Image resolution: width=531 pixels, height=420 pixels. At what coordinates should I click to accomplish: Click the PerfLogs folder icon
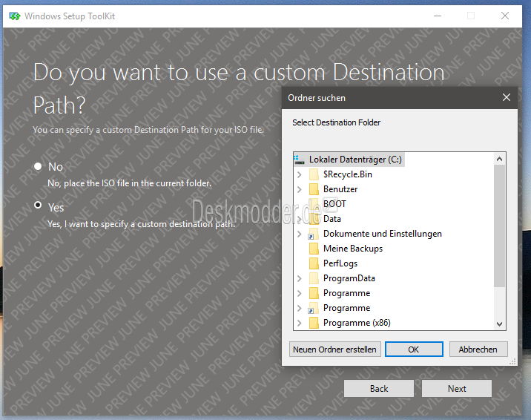point(314,263)
